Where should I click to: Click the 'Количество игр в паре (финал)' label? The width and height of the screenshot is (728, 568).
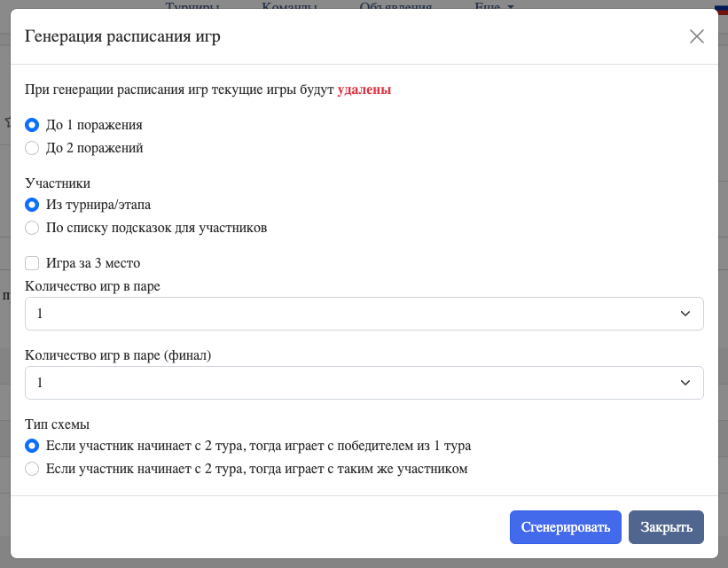(x=118, y=355)
